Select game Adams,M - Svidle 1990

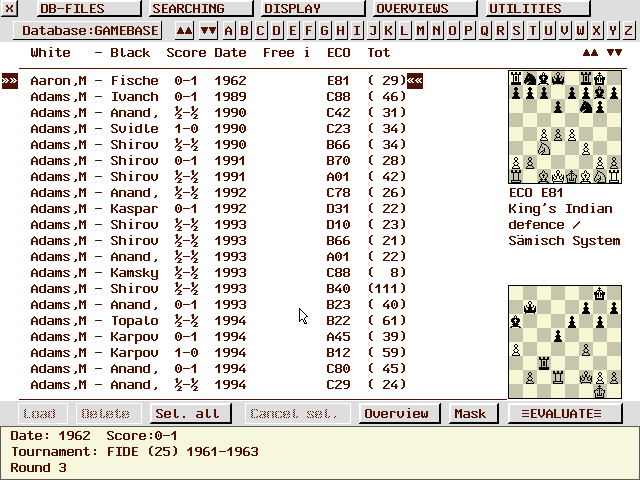(x=218, y=129)
